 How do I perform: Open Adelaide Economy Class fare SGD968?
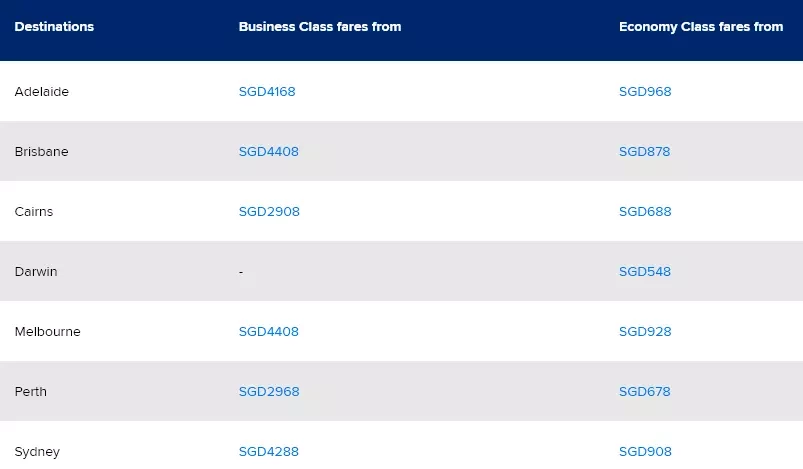pyautogui.click(x=645, y=92)
